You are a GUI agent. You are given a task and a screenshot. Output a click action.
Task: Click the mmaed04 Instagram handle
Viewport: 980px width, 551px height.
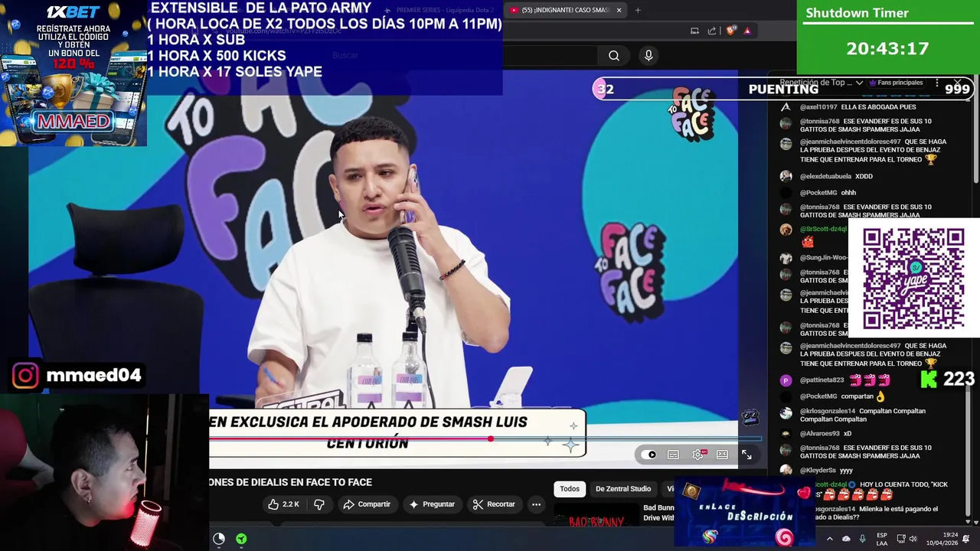click(x=93, y=376)
